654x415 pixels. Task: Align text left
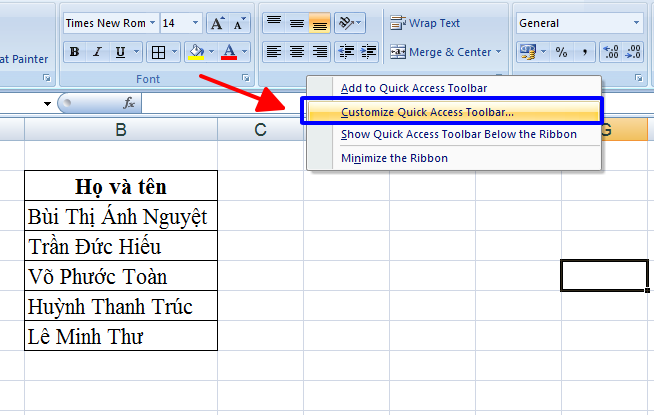point(274,52)
